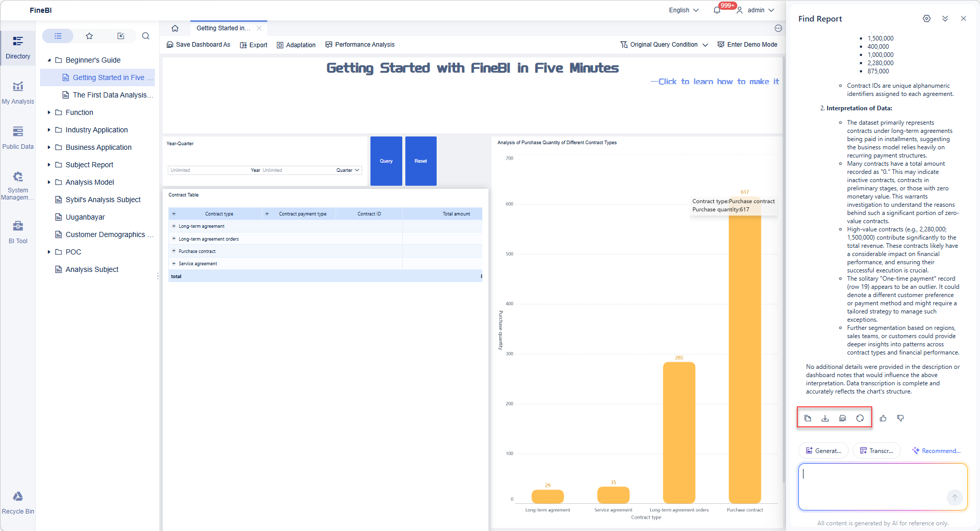
Task: Regenerate the AI response
Action: pyautogui.click(x=860, y=418)
